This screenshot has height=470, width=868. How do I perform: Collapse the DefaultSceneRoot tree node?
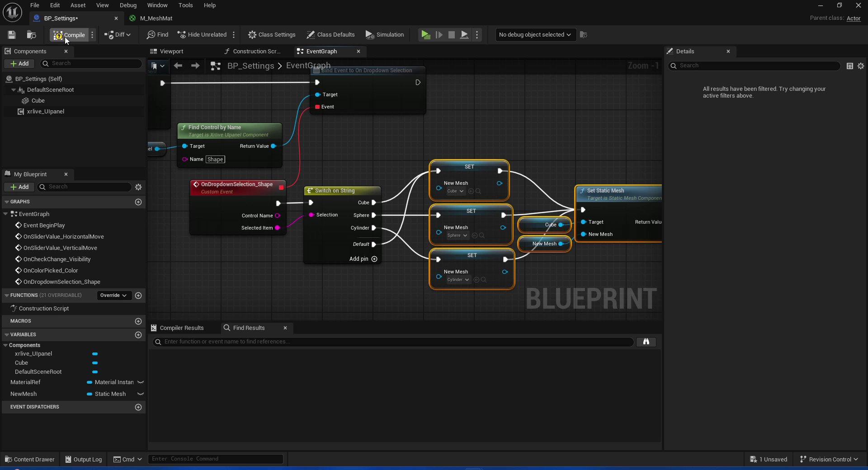[13, 90]
